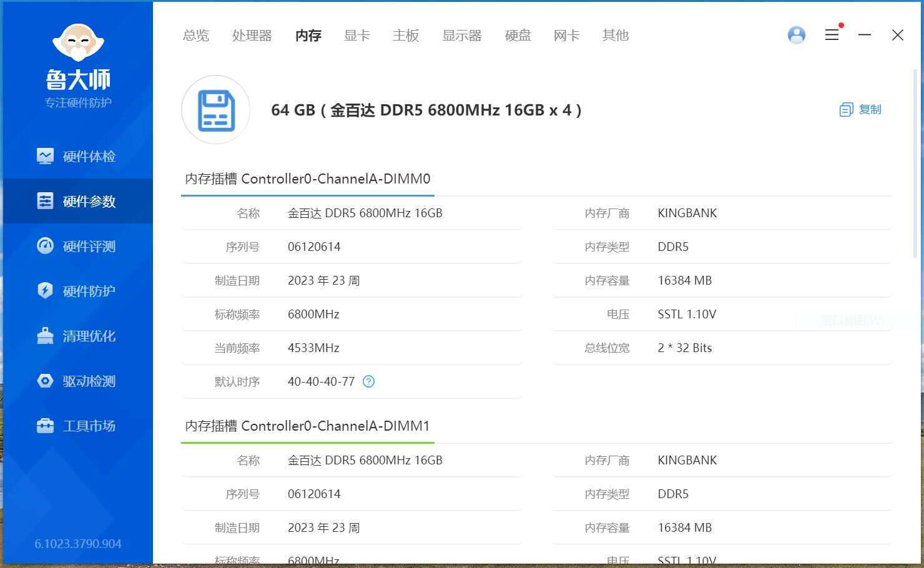The height and width of the screenshot is (568, 924).
Task: Select 硬件参数 sidebar icon
Action: coord(45,201)
